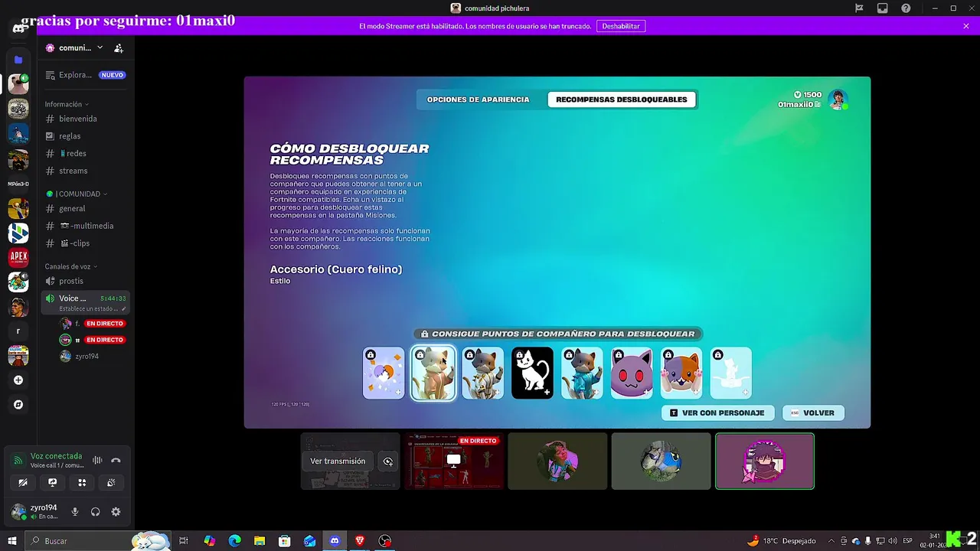Open Discord help question mark icon
The height and width of the screenshot is (551, 980).
(906, 8)
